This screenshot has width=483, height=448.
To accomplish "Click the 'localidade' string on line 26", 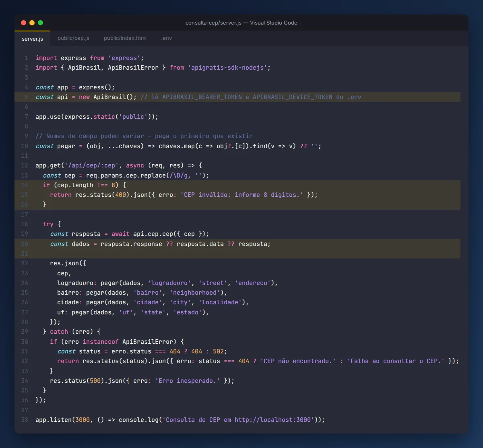I will (220, 302).
